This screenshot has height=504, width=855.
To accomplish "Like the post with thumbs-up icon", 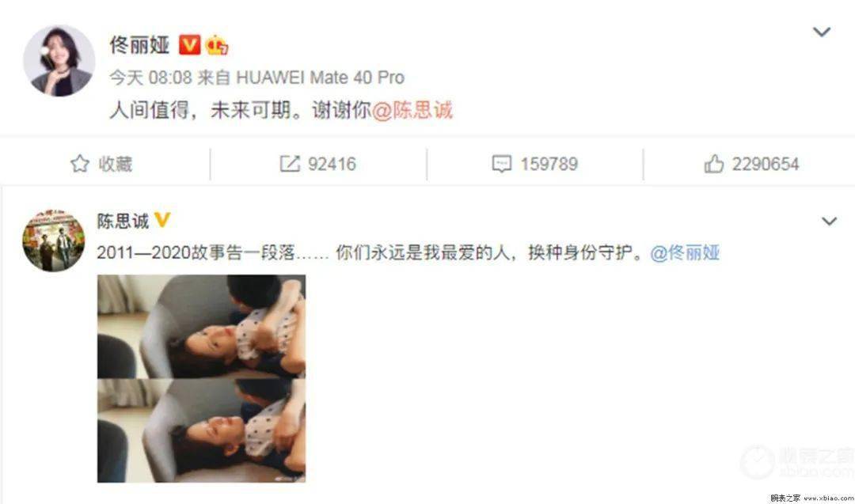I will click(713, 164).
